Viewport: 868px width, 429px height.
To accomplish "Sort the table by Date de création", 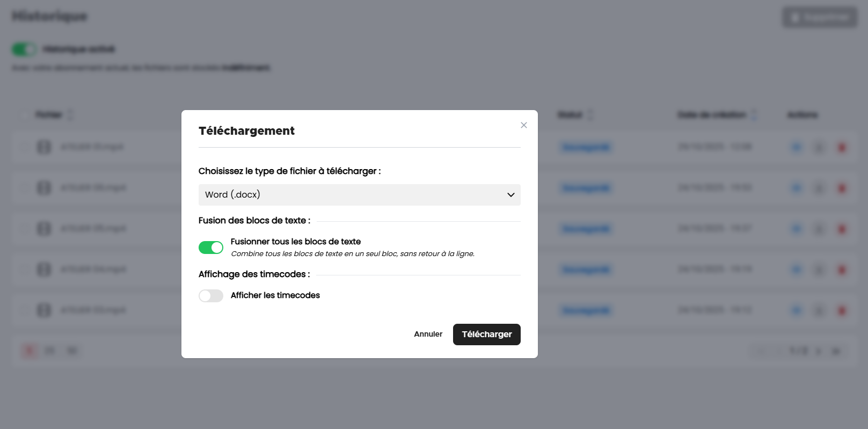I will (754, 115).
